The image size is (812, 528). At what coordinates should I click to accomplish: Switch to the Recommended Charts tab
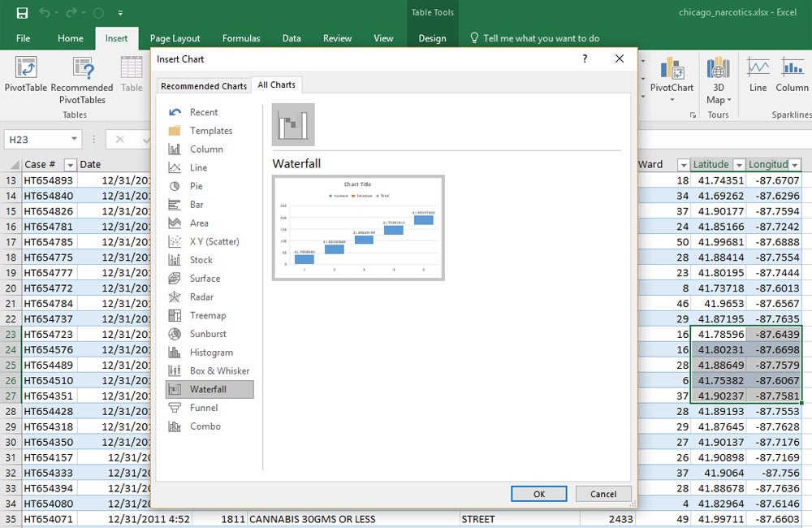point(203,86)
